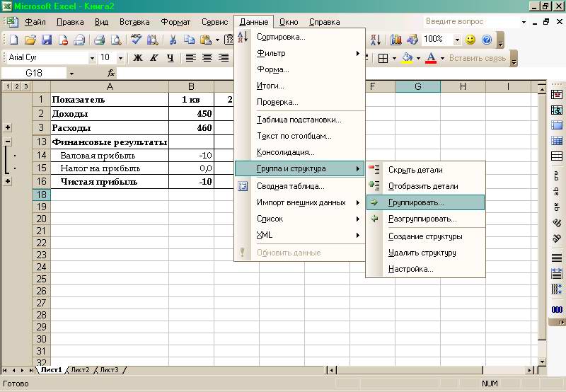Open the font color dropdown arrow
This screenshot has height=392, width=566.
pyautogui.click(x=442, y=58)
